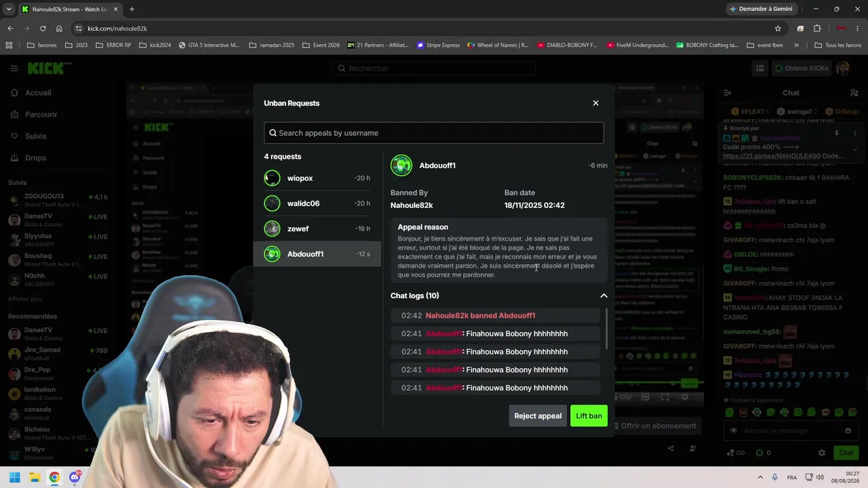Viewport: 868px width, 488px height.
Task: Reload the browser page
Action: (x=43, y=28)
